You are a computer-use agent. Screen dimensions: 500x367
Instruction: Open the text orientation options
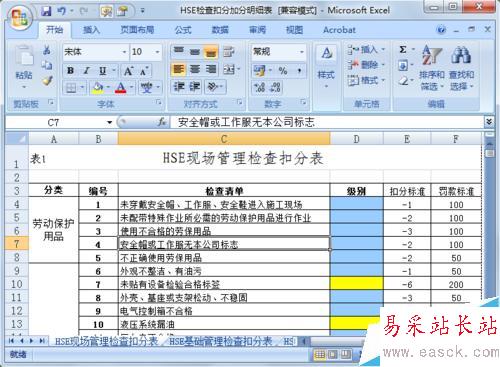pyautogui.click(x=214, y=87)
